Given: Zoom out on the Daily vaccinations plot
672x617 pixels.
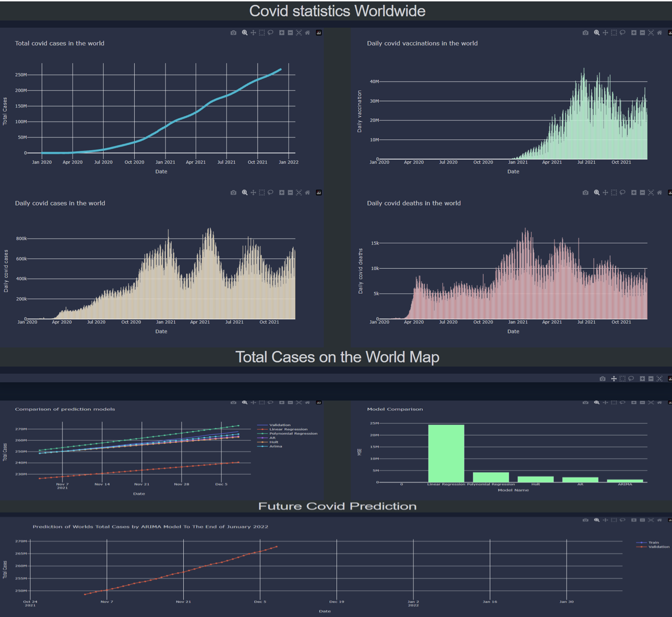Looking at the screenshot, I should tap(642, 32).
